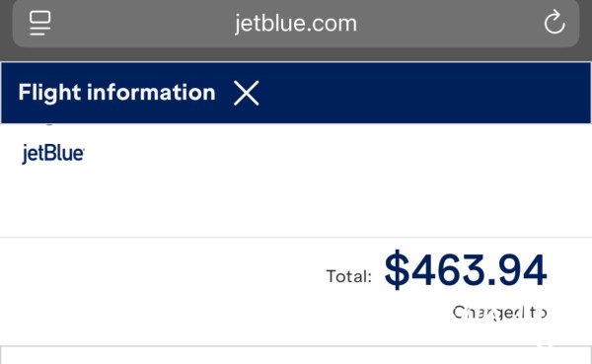Click the cut-off text above jetBlue logo
The image size is (592, 364).
click(x=48, y=124)
